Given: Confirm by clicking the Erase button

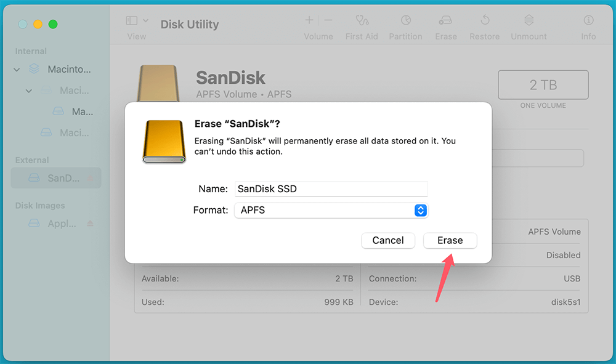Looking at the screenshot, I should [450, 240].
